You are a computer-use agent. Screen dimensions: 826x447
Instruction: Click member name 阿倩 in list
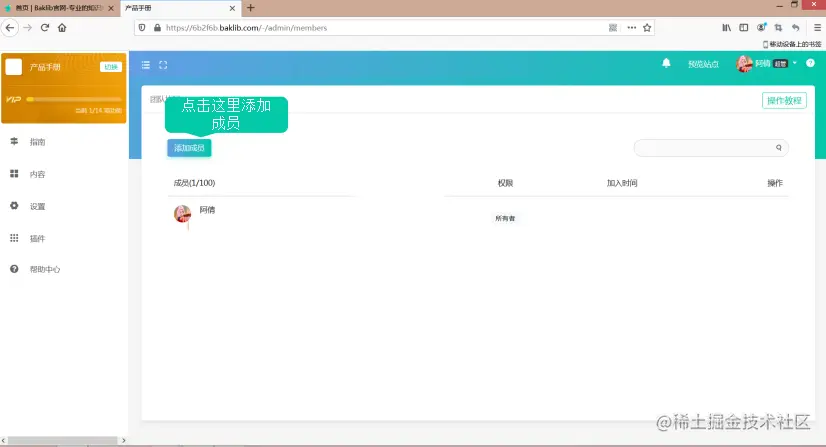(207, 210)
